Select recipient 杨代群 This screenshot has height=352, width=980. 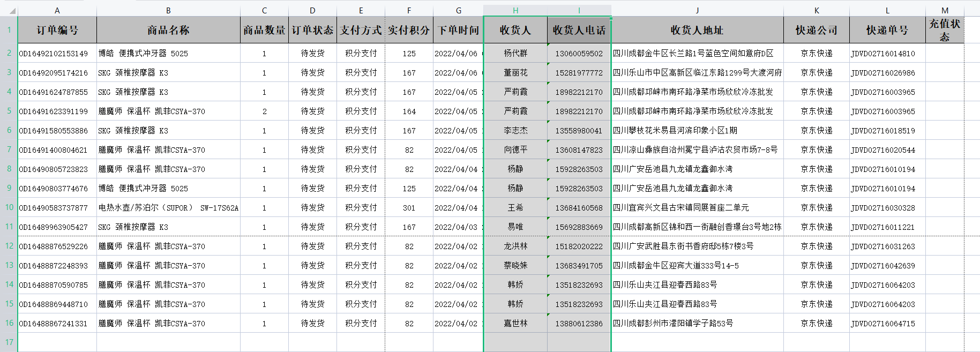click(515, 53)
